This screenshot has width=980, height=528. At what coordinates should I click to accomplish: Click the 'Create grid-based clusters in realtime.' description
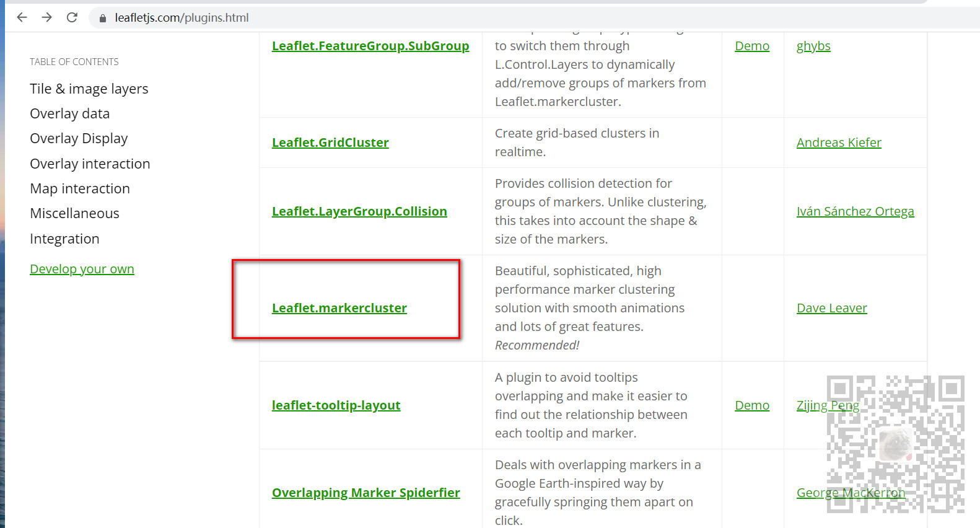click(577, 143)
